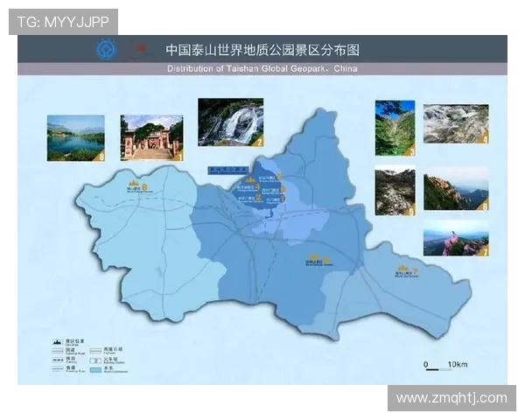Viewport: 525px width, 420px height.
Task: Open lake photo thumbnail numbered 8
Action: (75, 138)
